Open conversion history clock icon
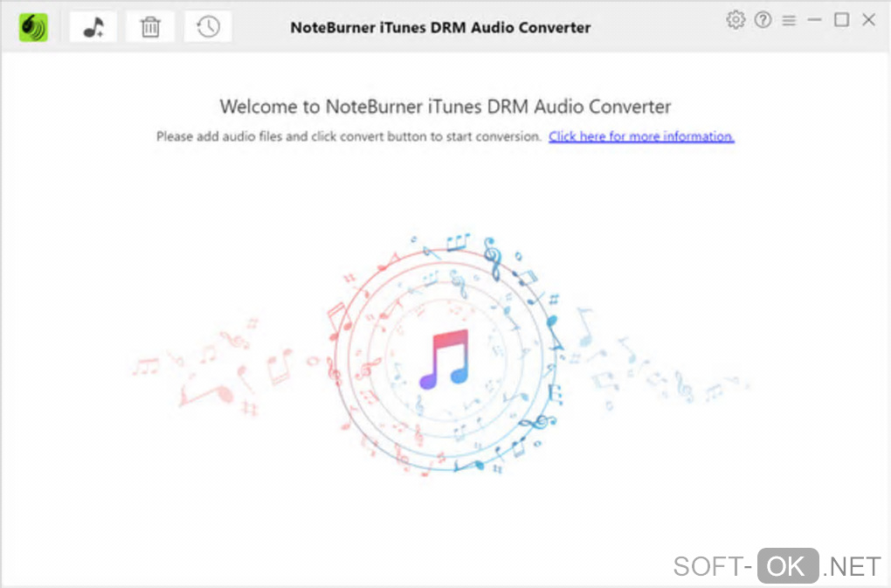 (x=208, y=27)
